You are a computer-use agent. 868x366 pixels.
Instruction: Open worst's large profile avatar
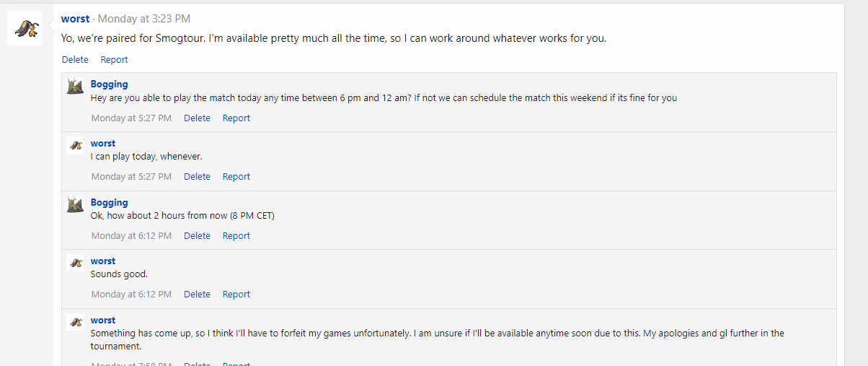tap(25, 28)
